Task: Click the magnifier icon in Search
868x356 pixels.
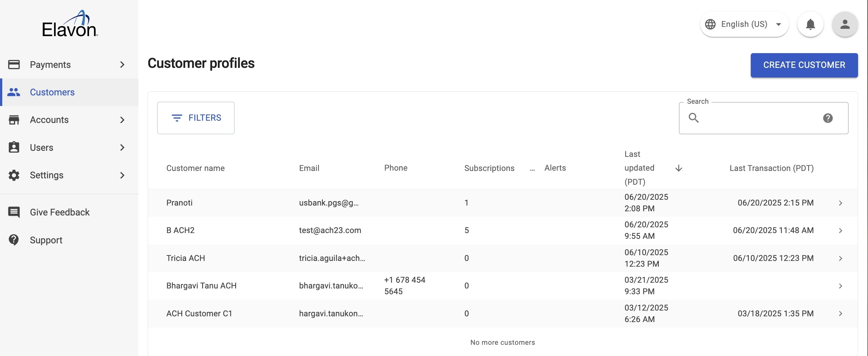Action: pos(693,118)
